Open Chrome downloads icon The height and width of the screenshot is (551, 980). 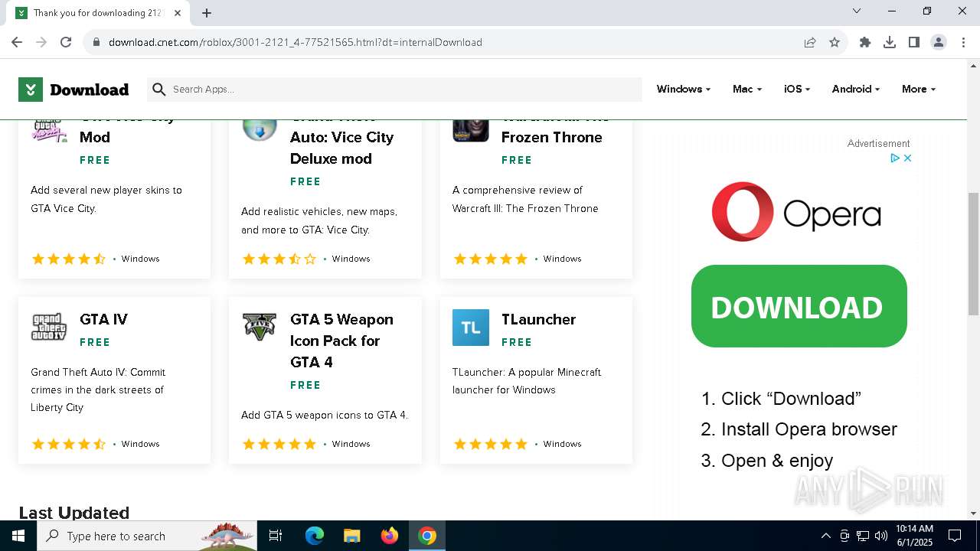(x=890, y=42)
